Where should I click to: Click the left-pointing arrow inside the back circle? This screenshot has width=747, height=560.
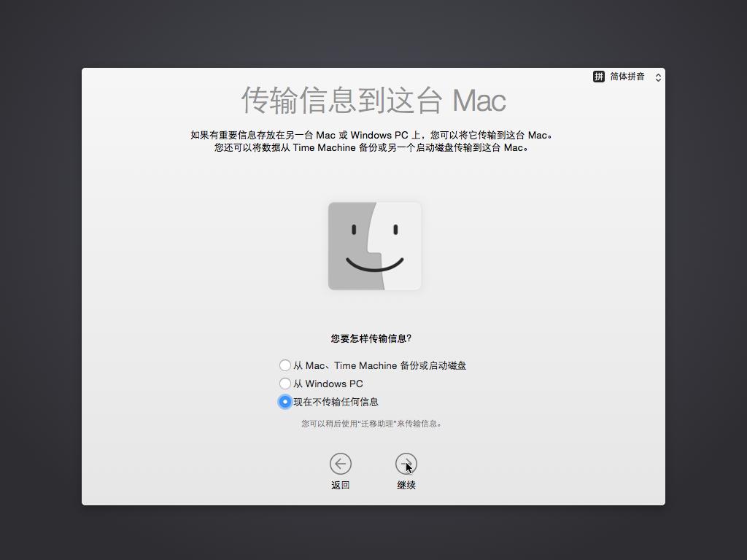(341, 462)
